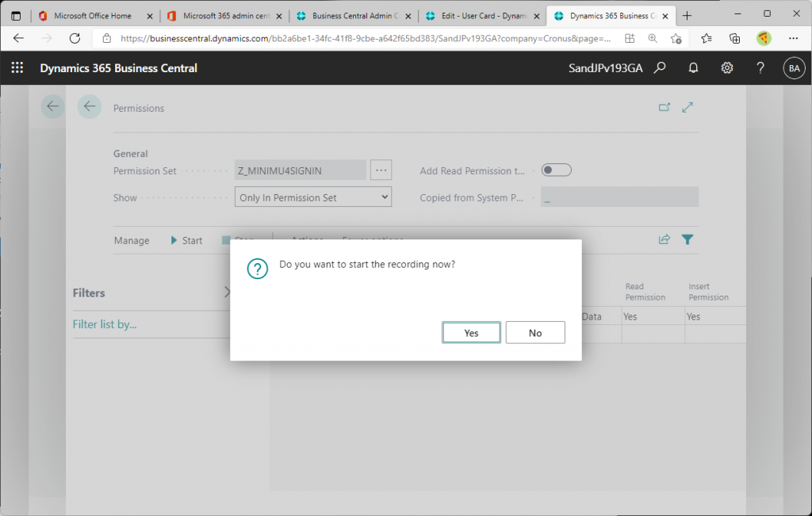Select the Read Permission Yes cell

coord(653,316)
